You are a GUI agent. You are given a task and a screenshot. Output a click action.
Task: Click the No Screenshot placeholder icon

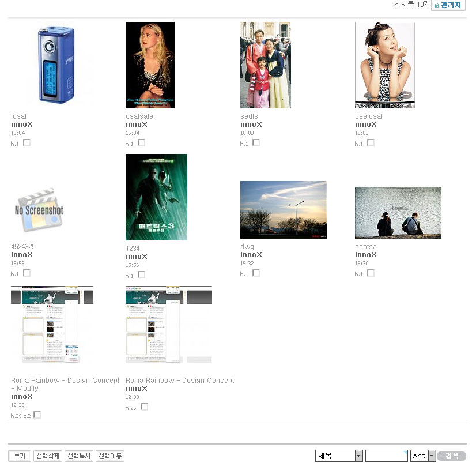pos(39,210)
